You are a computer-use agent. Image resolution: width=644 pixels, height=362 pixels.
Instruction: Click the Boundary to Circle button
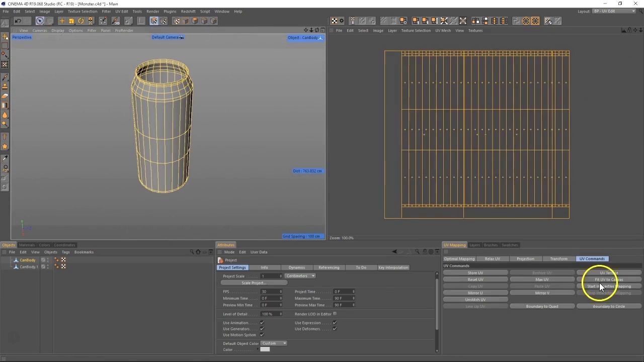[609, 306]
